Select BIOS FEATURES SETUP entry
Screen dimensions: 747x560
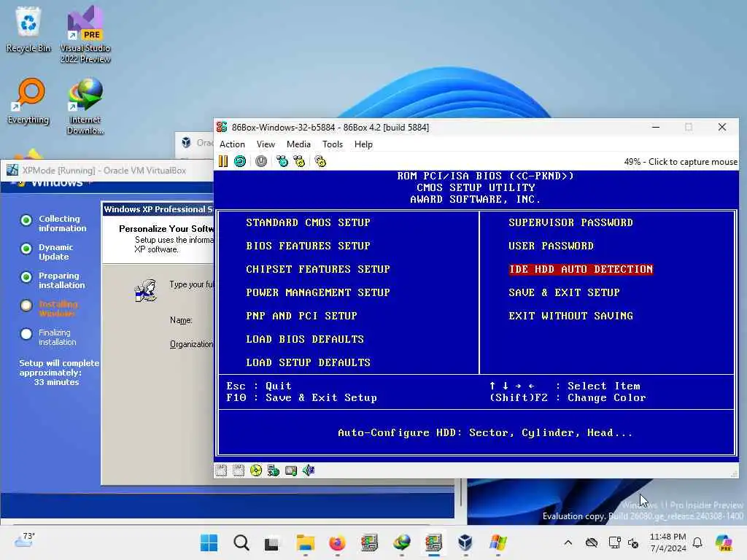point(309,246)
